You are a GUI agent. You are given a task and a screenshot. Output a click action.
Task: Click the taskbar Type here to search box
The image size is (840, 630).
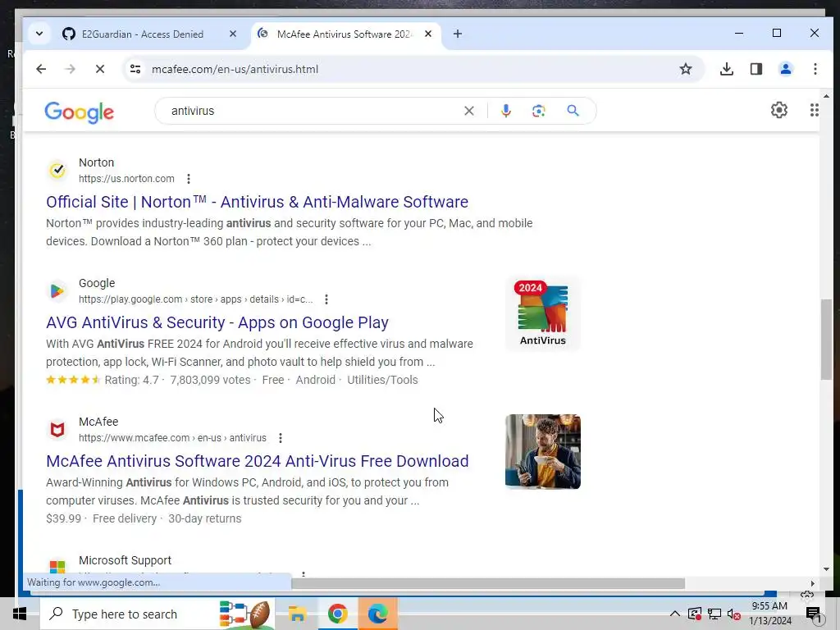157,614
